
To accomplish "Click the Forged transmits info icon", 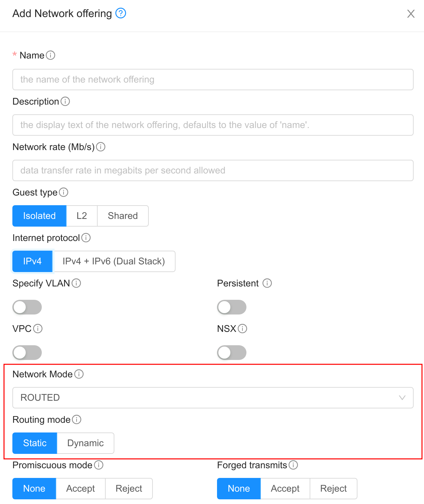I will (x=293, y=465).
